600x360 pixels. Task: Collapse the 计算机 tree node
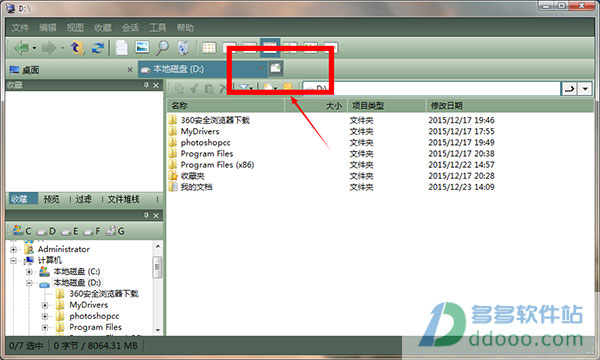click(x=13, y=261)
